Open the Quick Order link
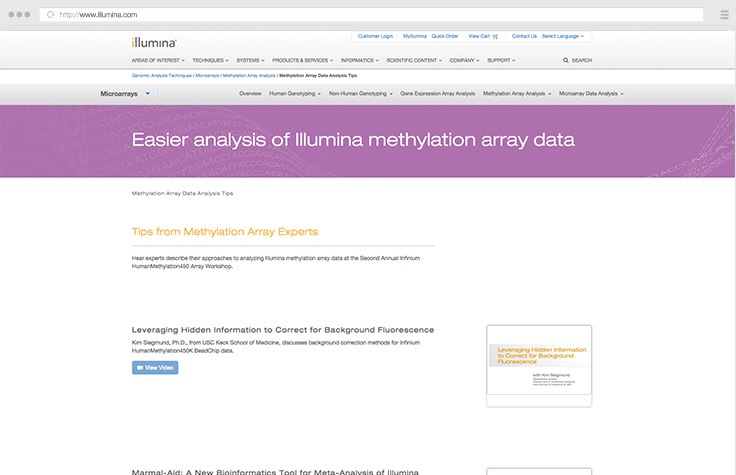Screen dimensions: 736x475 (445, 36)
